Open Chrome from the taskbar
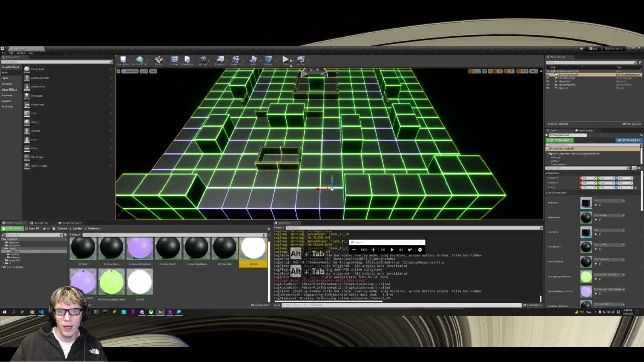Screen dimensions: 644x362 [32, 312]
